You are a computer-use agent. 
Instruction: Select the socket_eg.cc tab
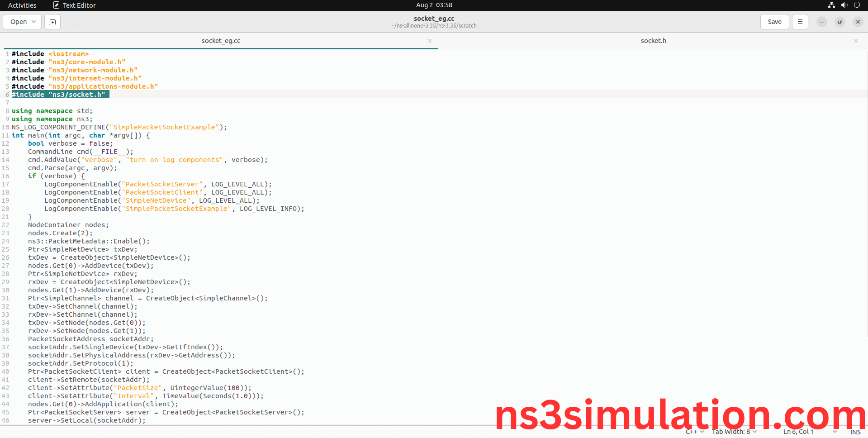(x=221, y=41)
